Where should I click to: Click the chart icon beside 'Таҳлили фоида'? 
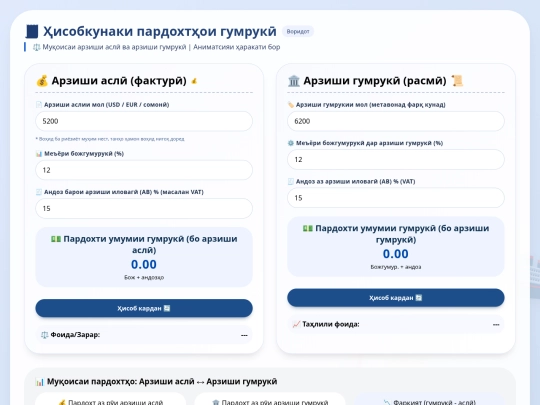[296, 324]
